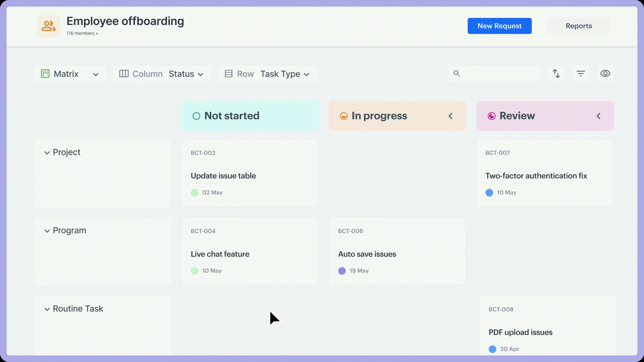This screenshot has width=644, height=362.
Task: Open the Column Status dropdown
Action: point(186,74)
